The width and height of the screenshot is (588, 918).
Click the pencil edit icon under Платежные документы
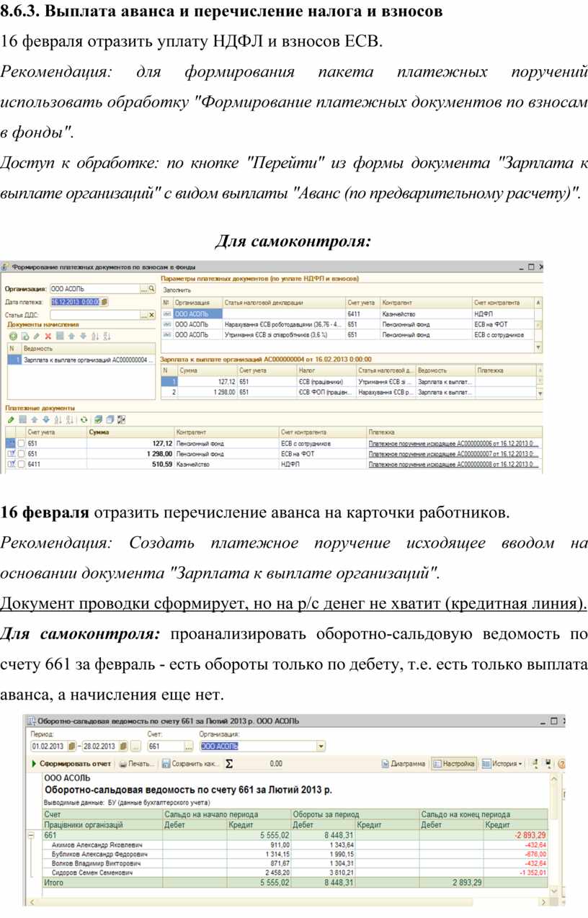click(10, 419)
